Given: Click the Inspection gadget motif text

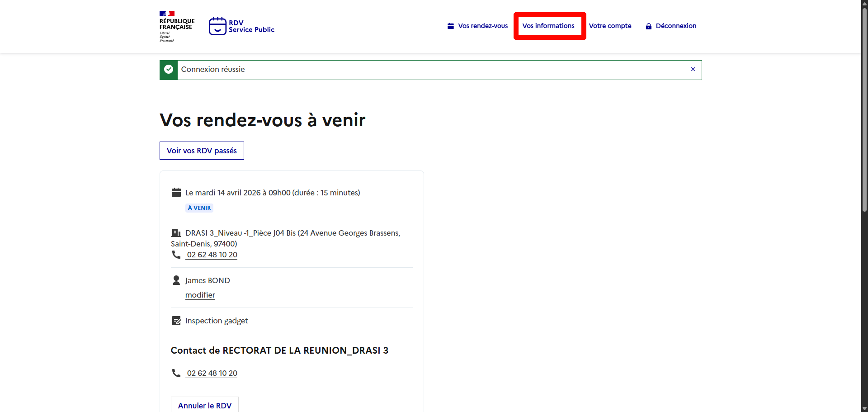Looking at the screenshot, I should click(217, 321).
